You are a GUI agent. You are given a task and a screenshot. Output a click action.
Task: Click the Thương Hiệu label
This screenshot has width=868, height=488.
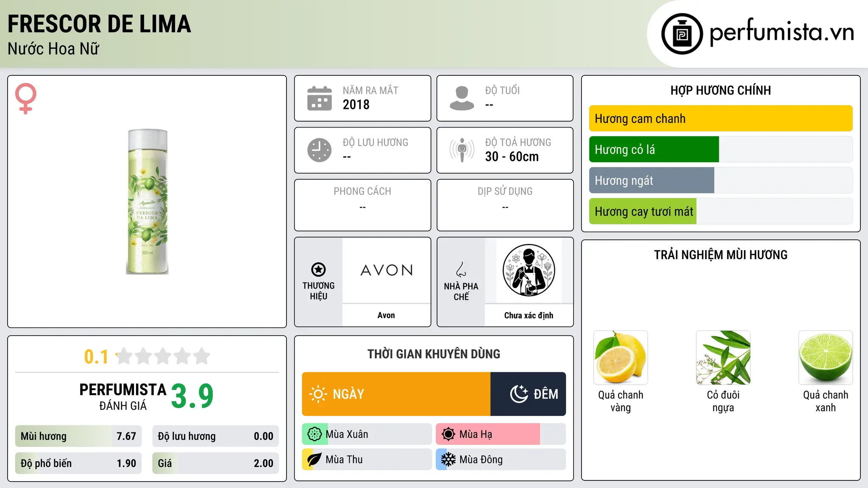tap(318, 291)
